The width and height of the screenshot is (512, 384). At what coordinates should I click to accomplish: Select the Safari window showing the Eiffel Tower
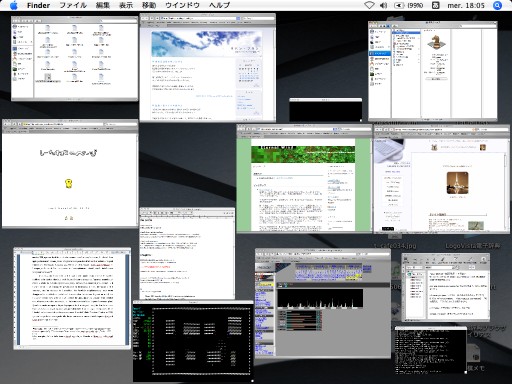click(x=441, y=179)
